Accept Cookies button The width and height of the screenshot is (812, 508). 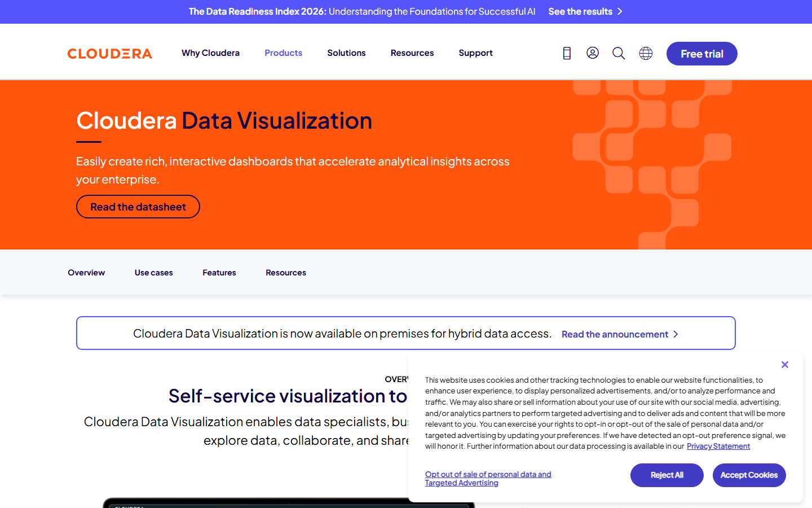click(749, 475)
